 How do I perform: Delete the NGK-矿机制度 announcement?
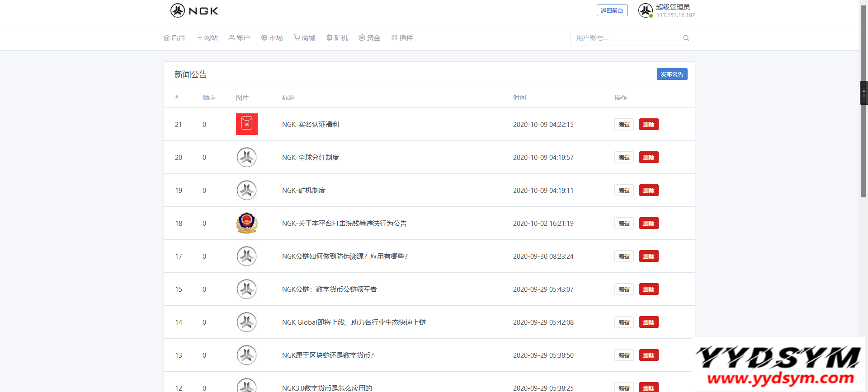tap(649, 190)
